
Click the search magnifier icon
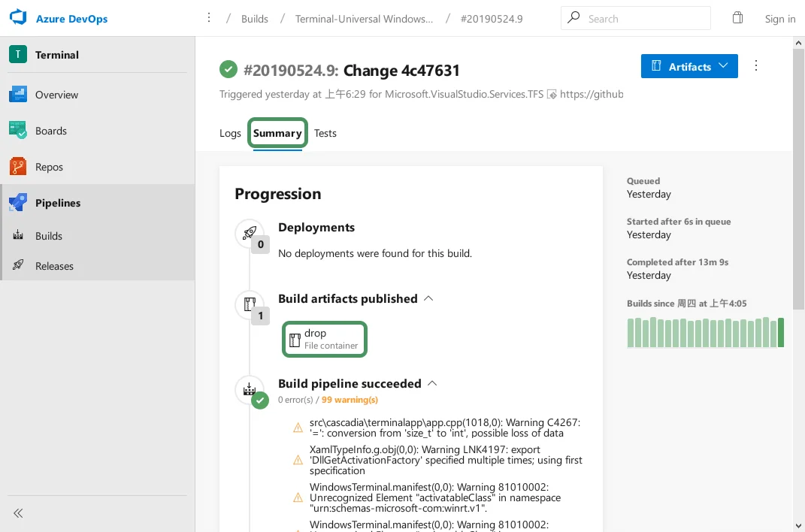[x=574, y=17]
